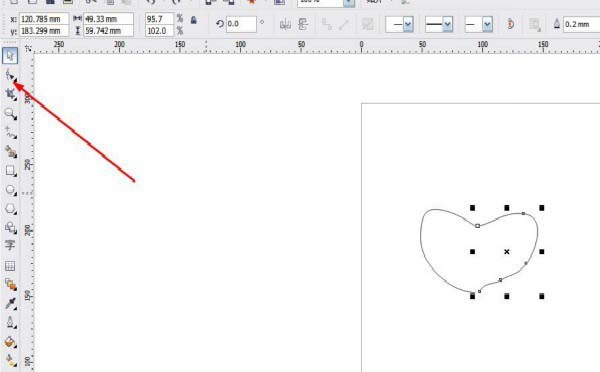Select the Eyedropper tool
Screen dimensions: 600x372
tap(10, 303)
